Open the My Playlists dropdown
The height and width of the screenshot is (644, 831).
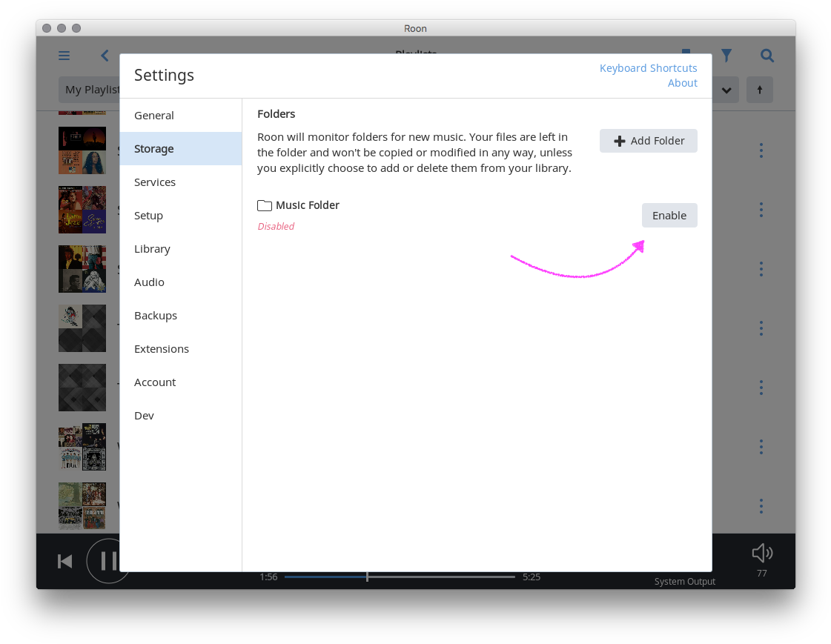pyautogui.click(x=89, y=90)
